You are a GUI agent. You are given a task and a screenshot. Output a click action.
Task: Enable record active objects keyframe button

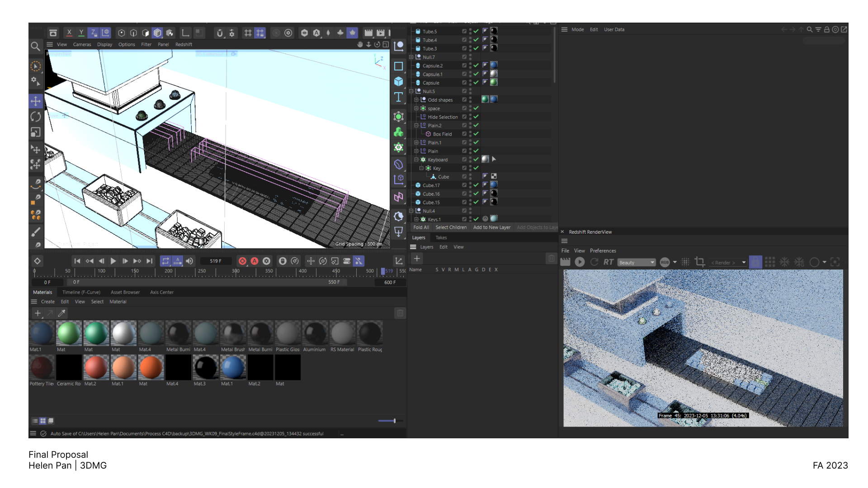point(242,261)
